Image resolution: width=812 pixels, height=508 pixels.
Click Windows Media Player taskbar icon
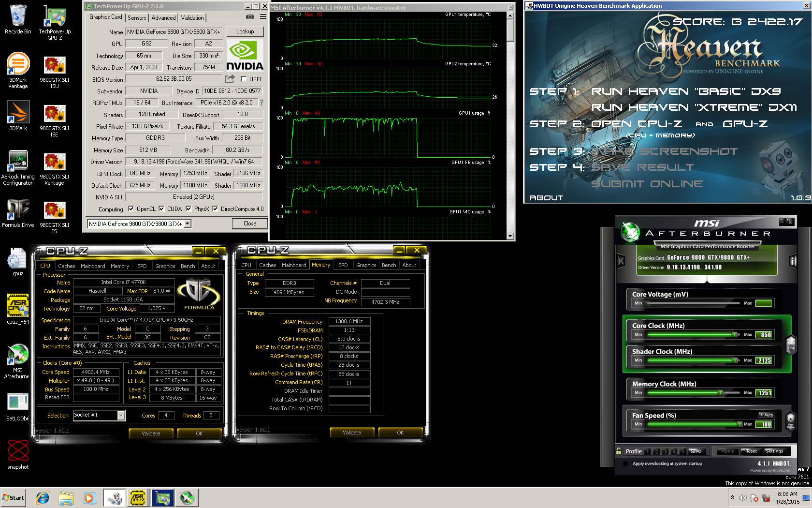89,498
